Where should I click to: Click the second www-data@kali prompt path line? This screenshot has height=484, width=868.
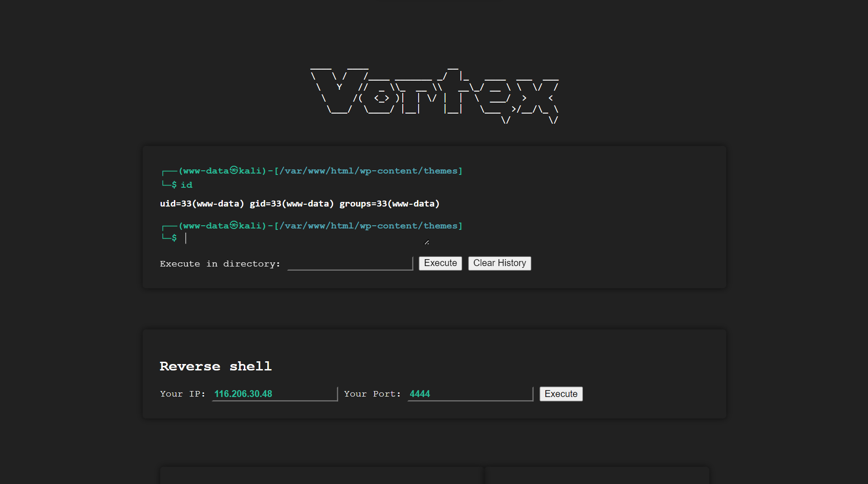click(x=312, y=226)
